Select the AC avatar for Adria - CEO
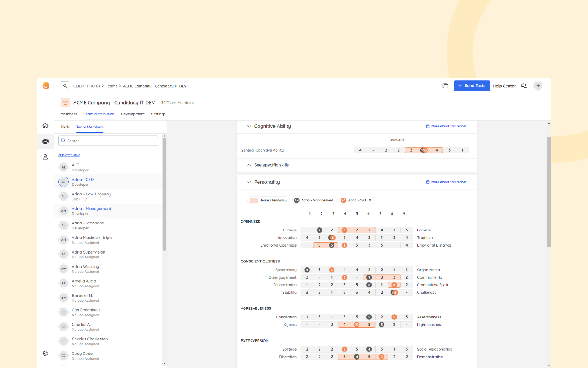This screenshot has height=368, width=588. coord(64,182)
